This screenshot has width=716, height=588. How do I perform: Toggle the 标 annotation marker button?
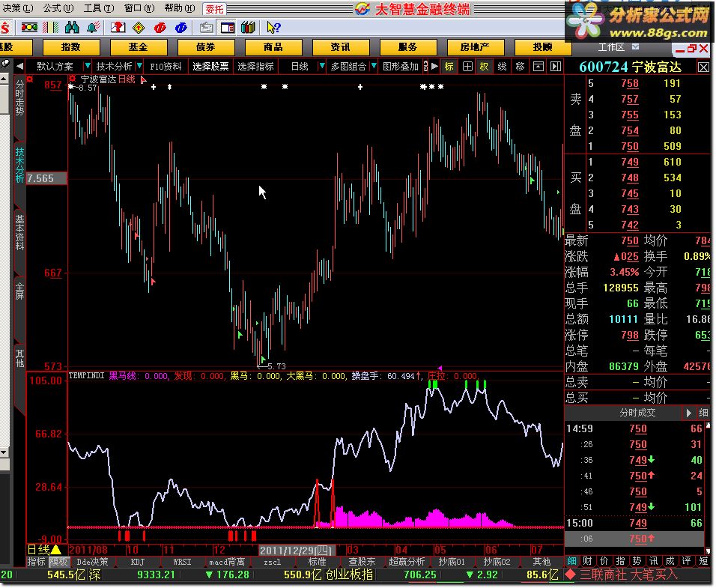[449, 67]
